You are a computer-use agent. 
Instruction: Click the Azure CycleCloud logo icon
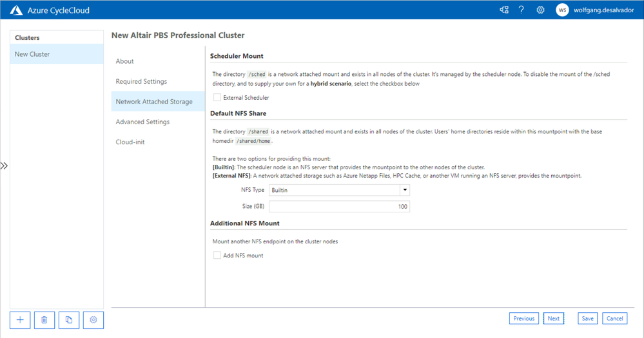[15, 10]
